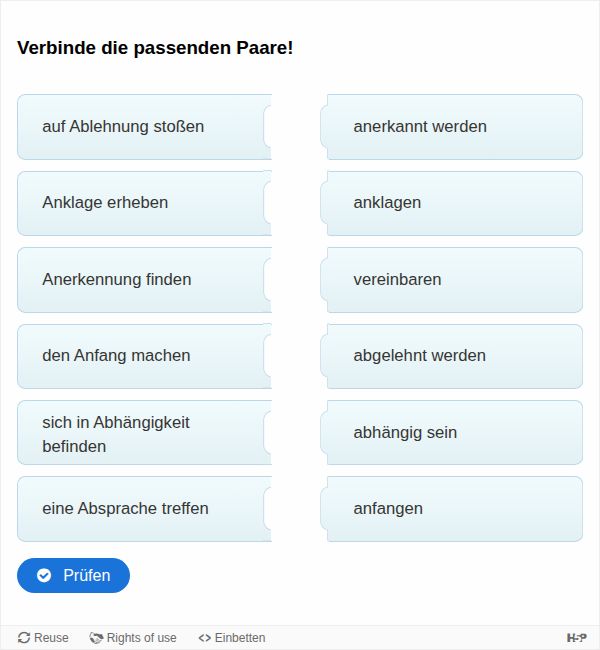Select the 'anerkannt werden' answer card
Screen dimensions: 600x650
(454, 127)
